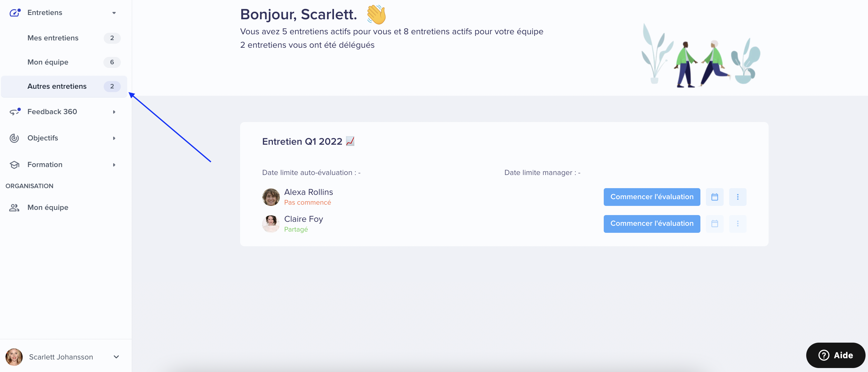Collapse the Entretiens section arrow

point(114,13)
